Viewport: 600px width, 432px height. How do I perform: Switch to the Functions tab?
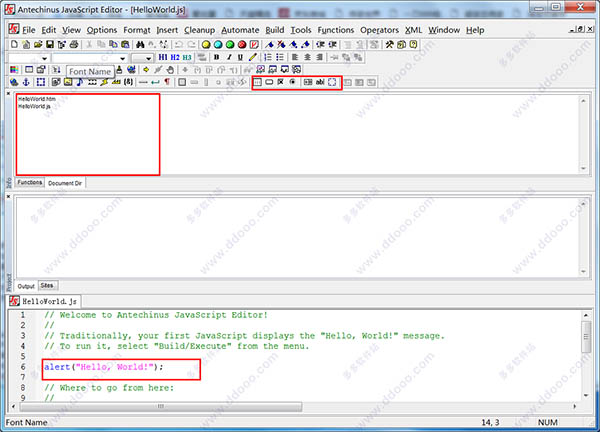tap(29, 183)
